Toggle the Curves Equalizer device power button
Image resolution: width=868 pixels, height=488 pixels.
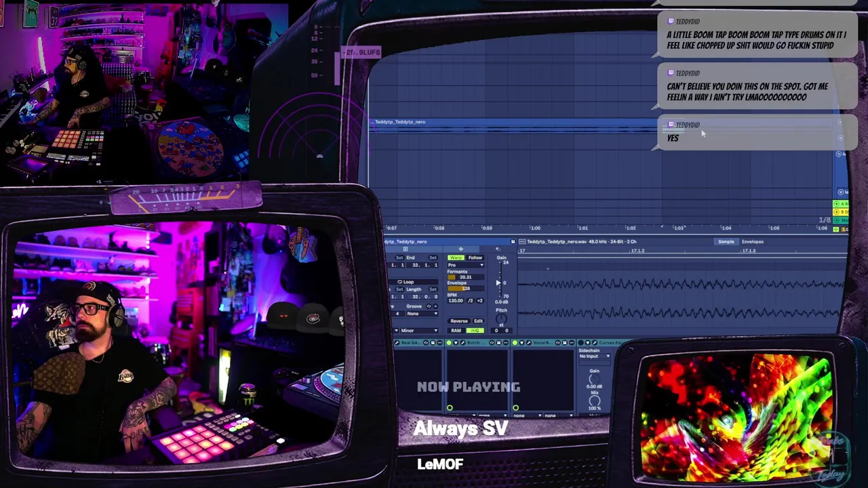click(580, 343)
